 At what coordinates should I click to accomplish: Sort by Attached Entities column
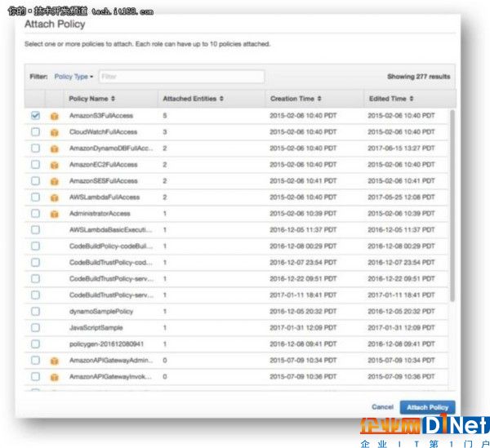tap(193, 99)
